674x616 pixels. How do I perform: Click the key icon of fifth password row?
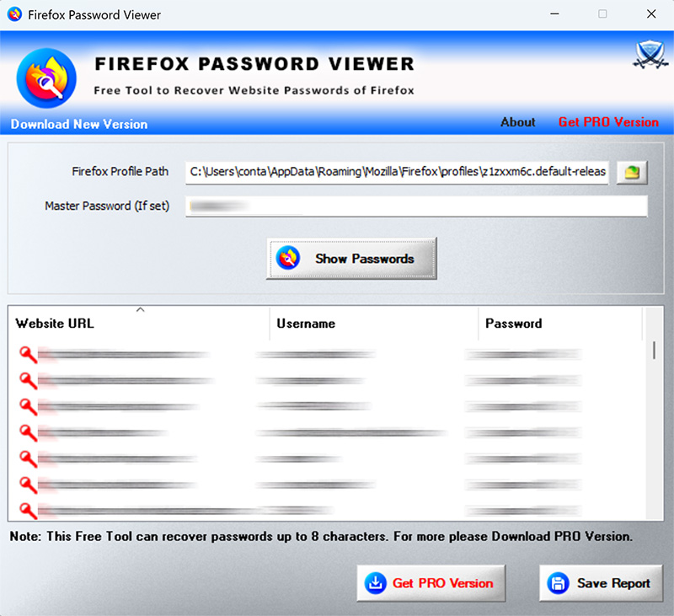click(29, 459)
